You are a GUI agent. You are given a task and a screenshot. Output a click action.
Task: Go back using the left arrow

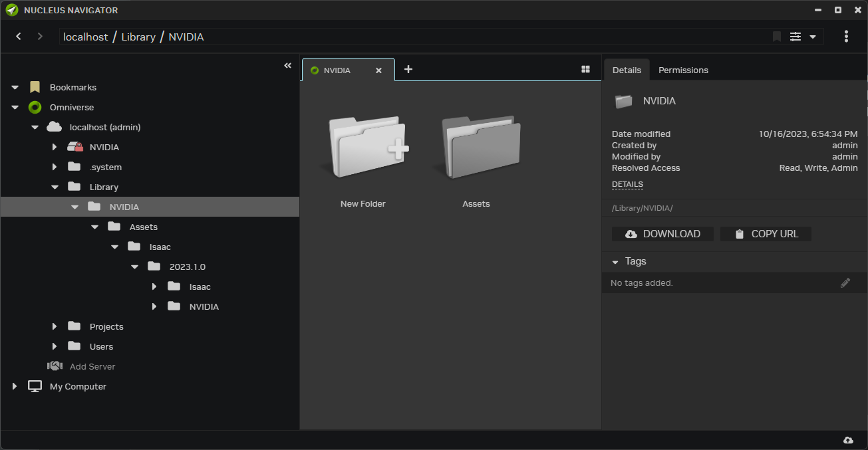tap(19, 37)
